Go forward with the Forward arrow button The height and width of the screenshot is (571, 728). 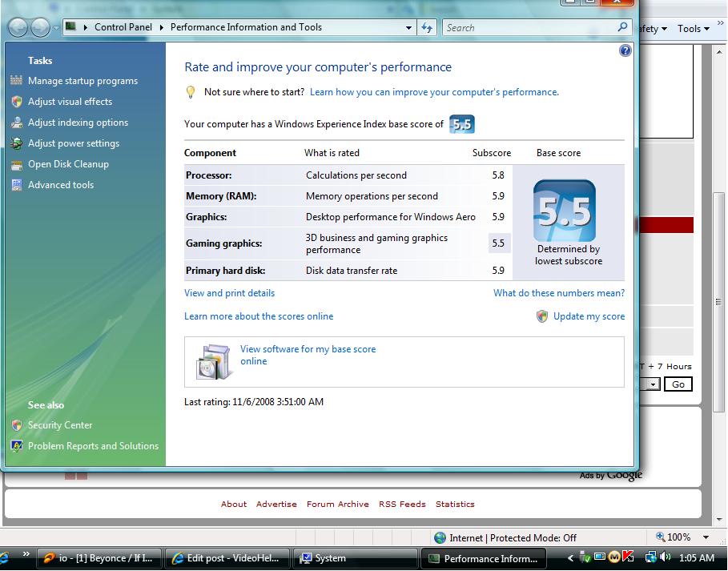(x=40, y=27)
